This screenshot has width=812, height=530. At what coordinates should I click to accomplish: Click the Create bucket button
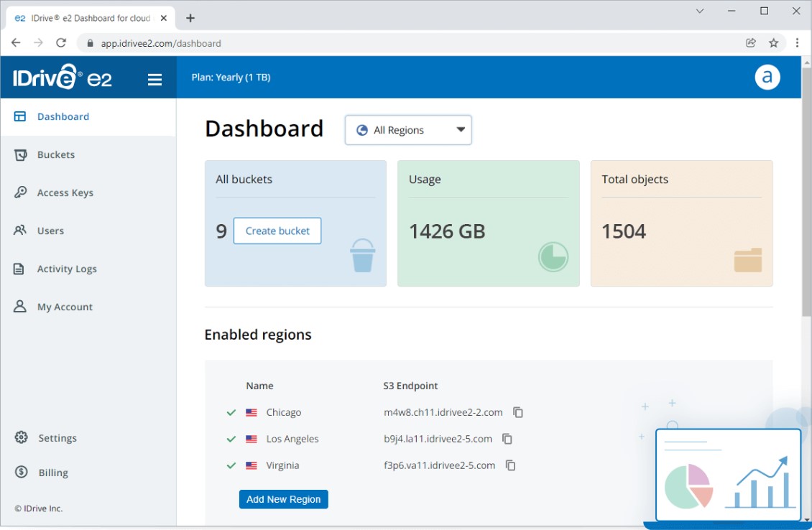click(277, 231)
